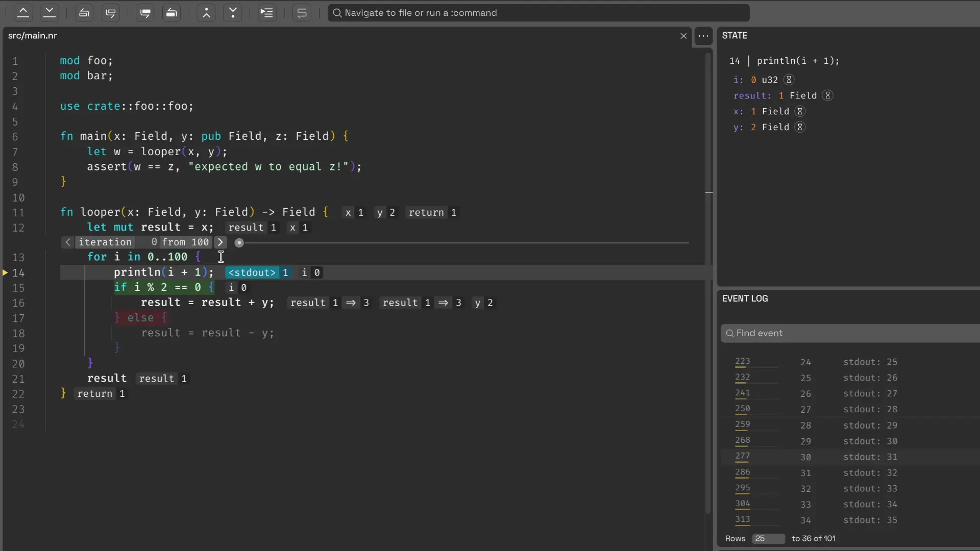Open history hourglass for variable i
The width and height of the screenshot is (980, 551).
click(x=789, y=80)
